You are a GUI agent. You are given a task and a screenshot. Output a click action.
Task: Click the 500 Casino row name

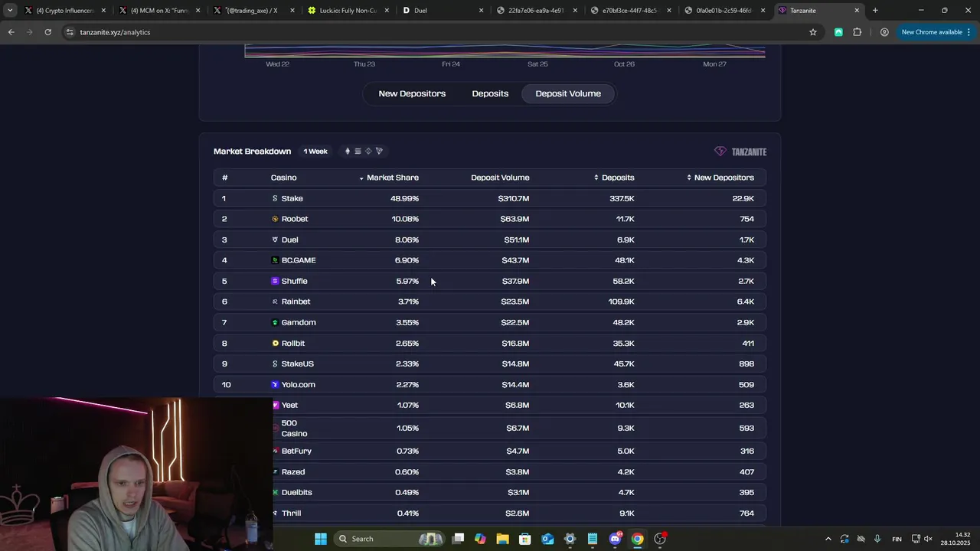(294, 428)
